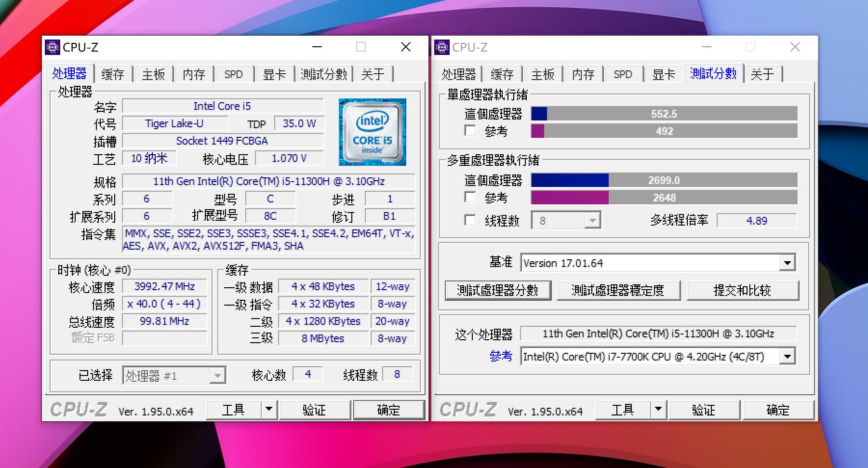Click the 这个处理器 name field in right window
868x468 pixels.
(x=658, y=334)
